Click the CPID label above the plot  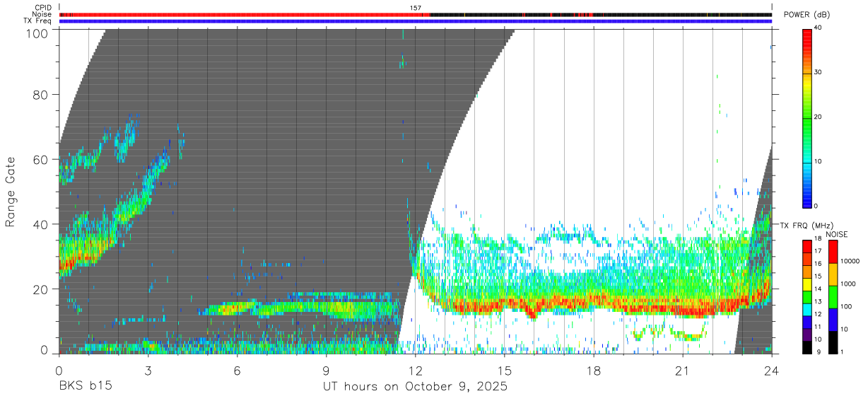coord(42,8)
